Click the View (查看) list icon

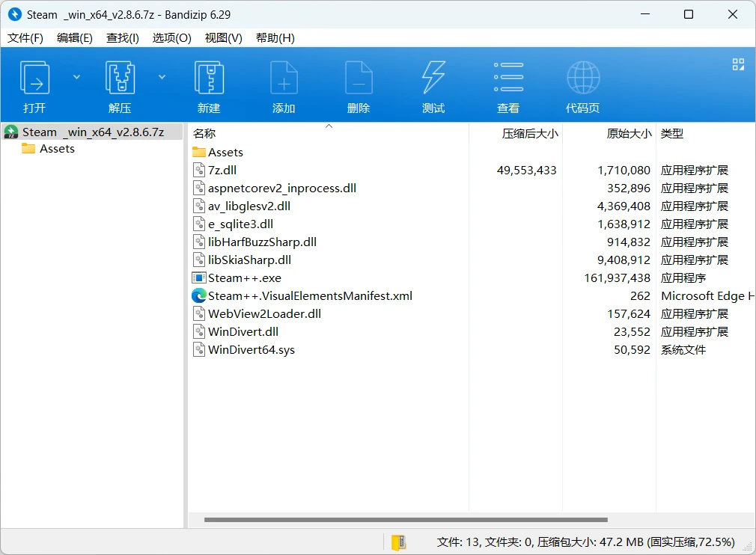(508, 77)
